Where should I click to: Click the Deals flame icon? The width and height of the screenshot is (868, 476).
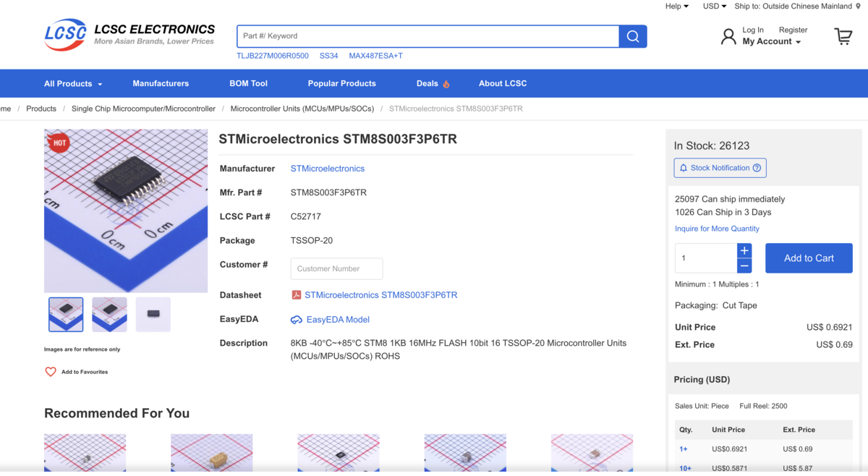(446, 84)
